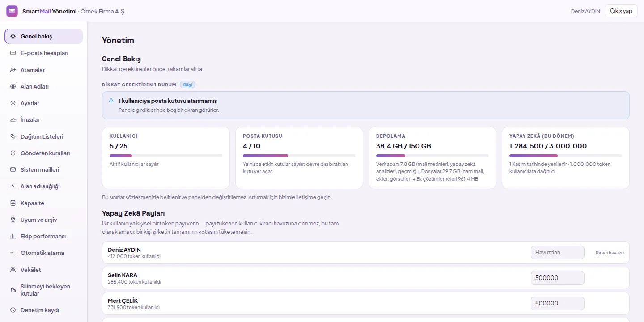The width and height of the screenshot is (644, 322).
Task: Navigate to Kapasite in the sidebar
Action: [x=44, y=203]
